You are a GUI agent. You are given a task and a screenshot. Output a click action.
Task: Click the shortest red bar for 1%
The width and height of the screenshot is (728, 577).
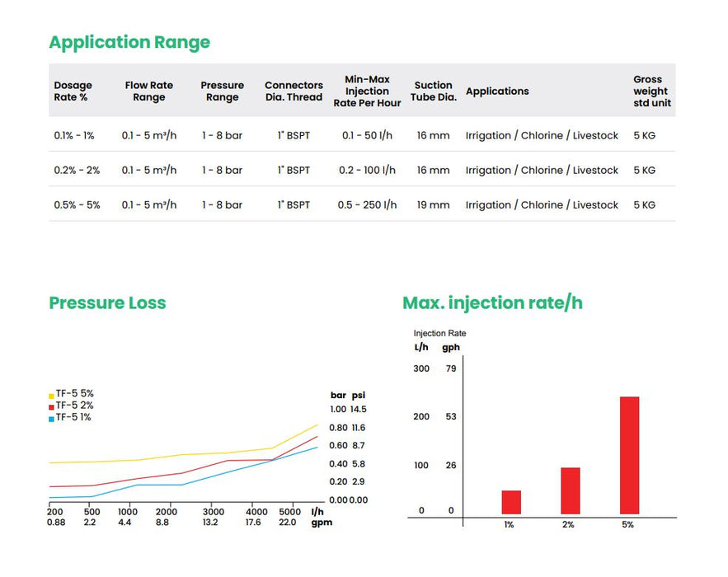coord(511,502)
